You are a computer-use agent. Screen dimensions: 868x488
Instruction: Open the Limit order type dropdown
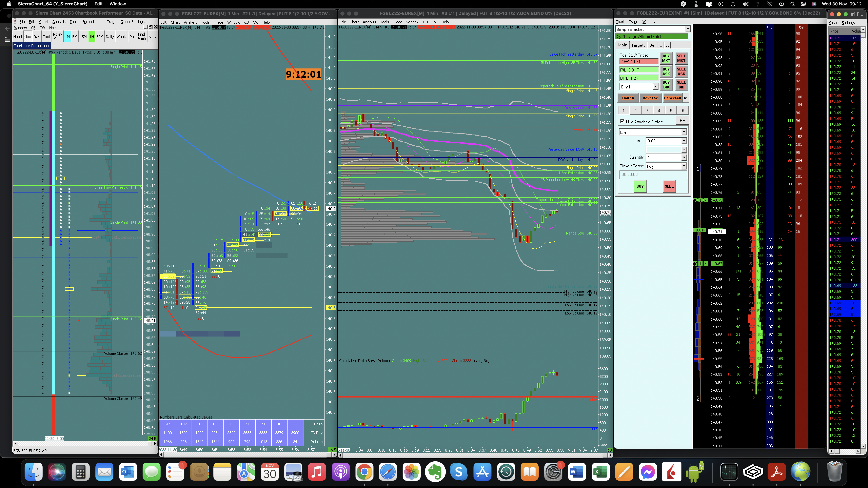[x=684, y=132]
